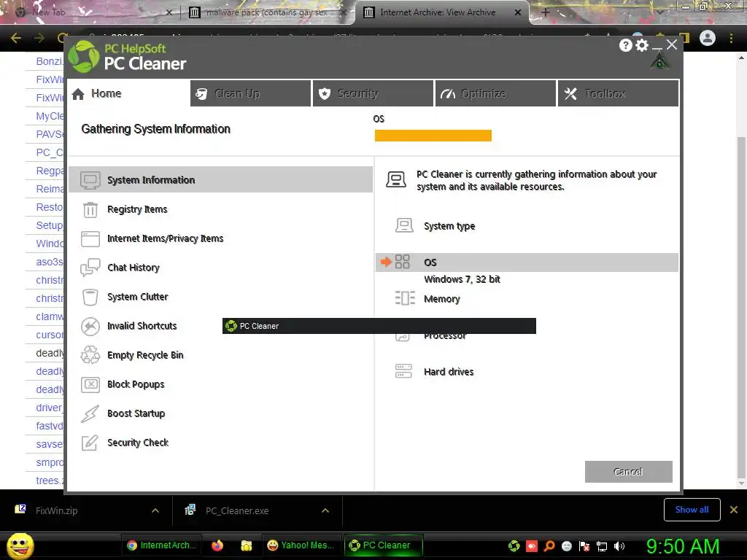Viewport: 747px width, 560px height.
Task: Click the Empty Recycle Bin recycle icon
Action: 90,355
